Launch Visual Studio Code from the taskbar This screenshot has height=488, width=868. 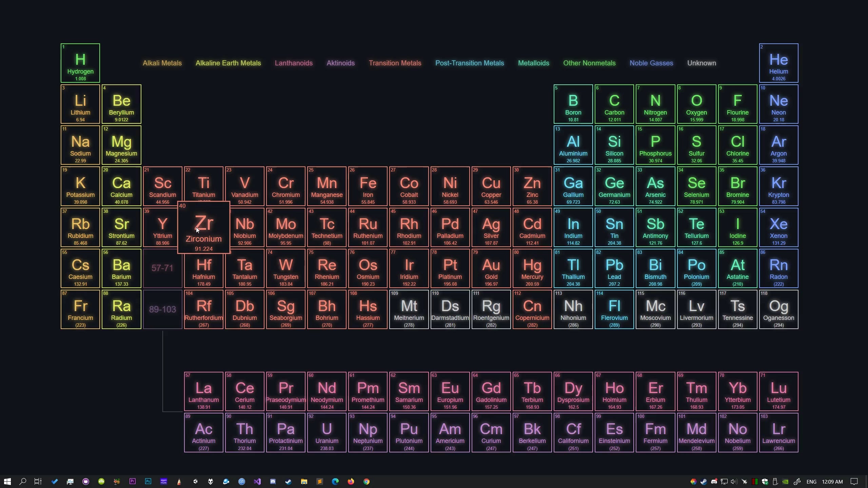[x=257, y=481]
